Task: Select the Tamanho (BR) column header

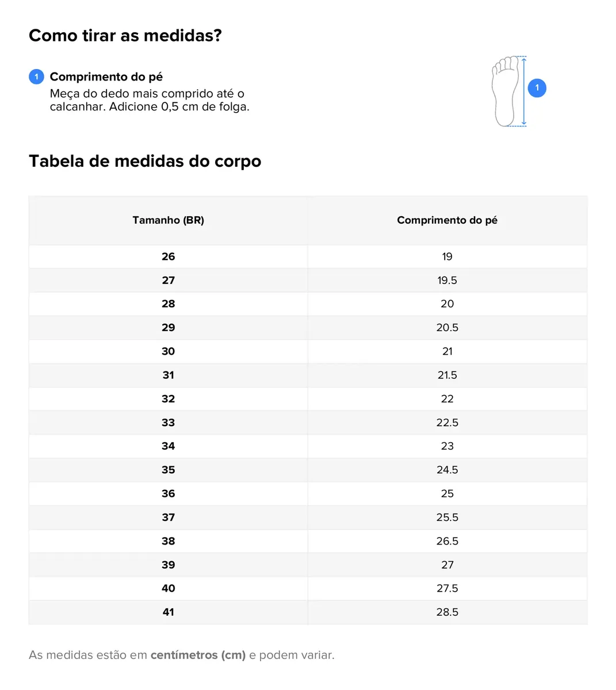Action: [169, 220]
